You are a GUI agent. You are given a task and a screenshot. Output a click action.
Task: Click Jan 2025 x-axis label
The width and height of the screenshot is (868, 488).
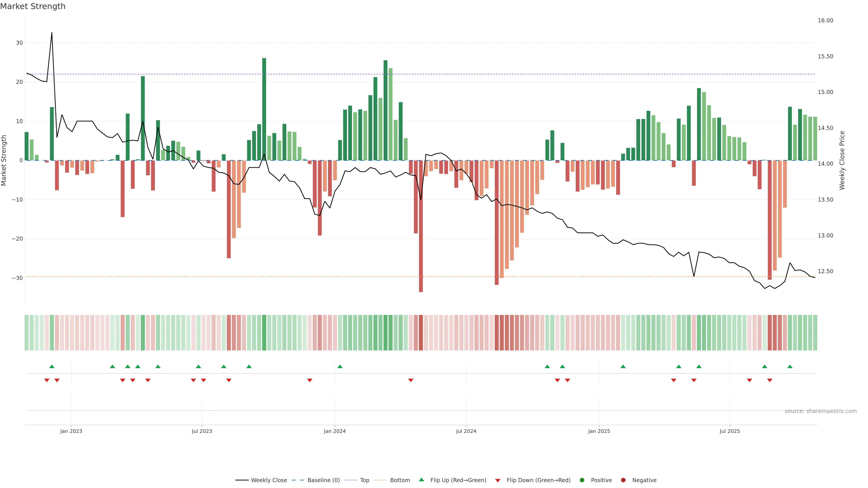point(599,431)
